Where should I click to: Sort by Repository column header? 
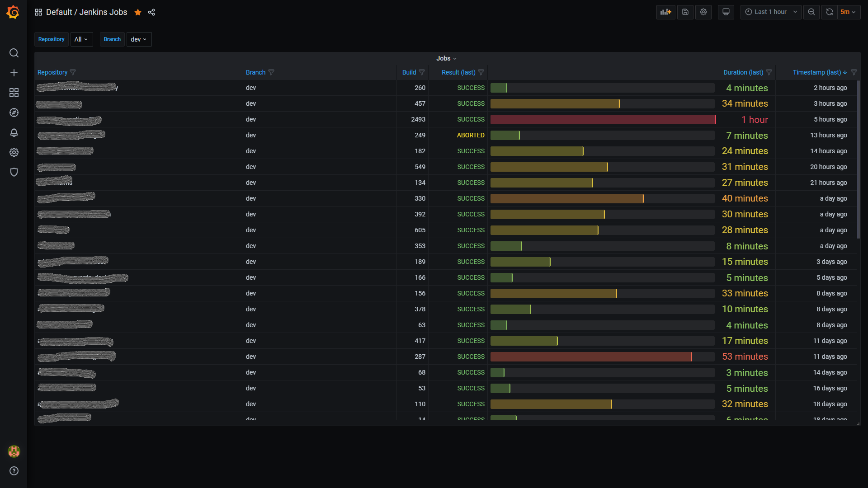point(52,72)
